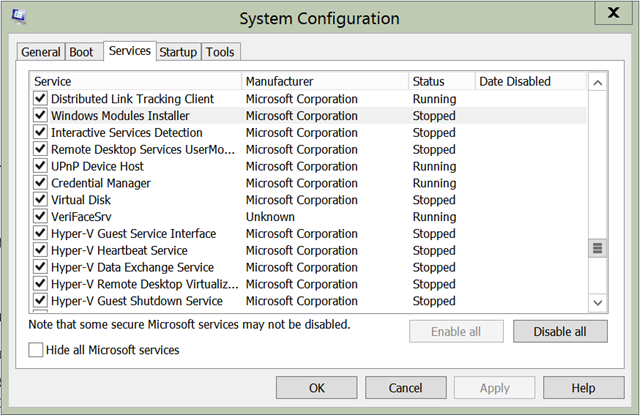Click the services list scroll up arrow
This screenshot has width=640, height=415.
598,83
